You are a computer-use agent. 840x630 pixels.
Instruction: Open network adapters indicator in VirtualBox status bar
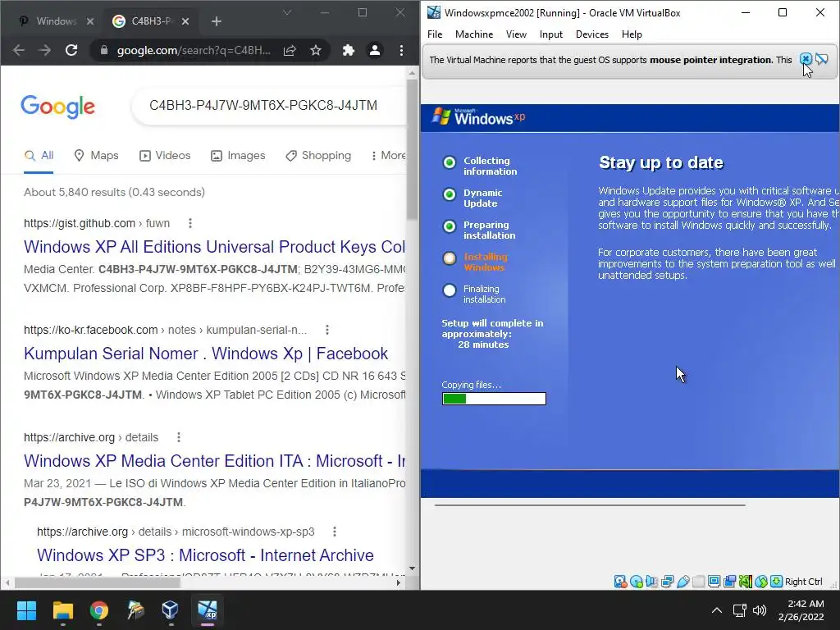667,582
